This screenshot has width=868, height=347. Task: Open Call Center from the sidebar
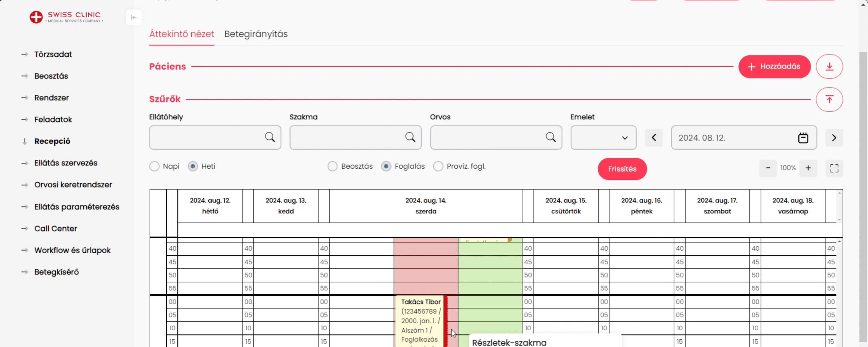pos(56,229)
